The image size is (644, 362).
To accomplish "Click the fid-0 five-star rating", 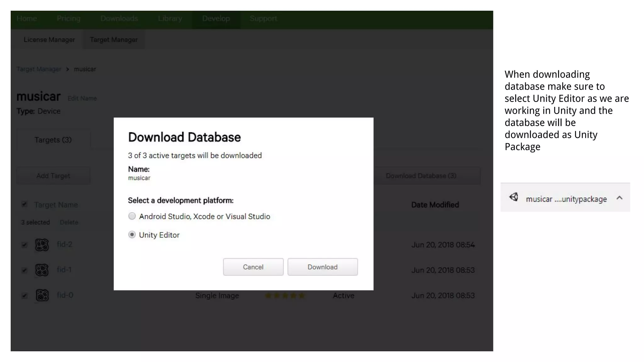I will pyautogui.click(x=285, y=295).
